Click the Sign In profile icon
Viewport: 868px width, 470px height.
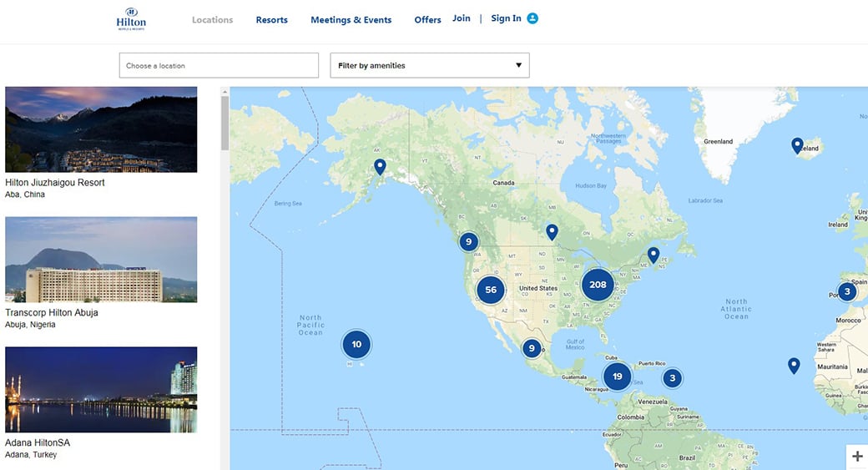tap(532, 18)
